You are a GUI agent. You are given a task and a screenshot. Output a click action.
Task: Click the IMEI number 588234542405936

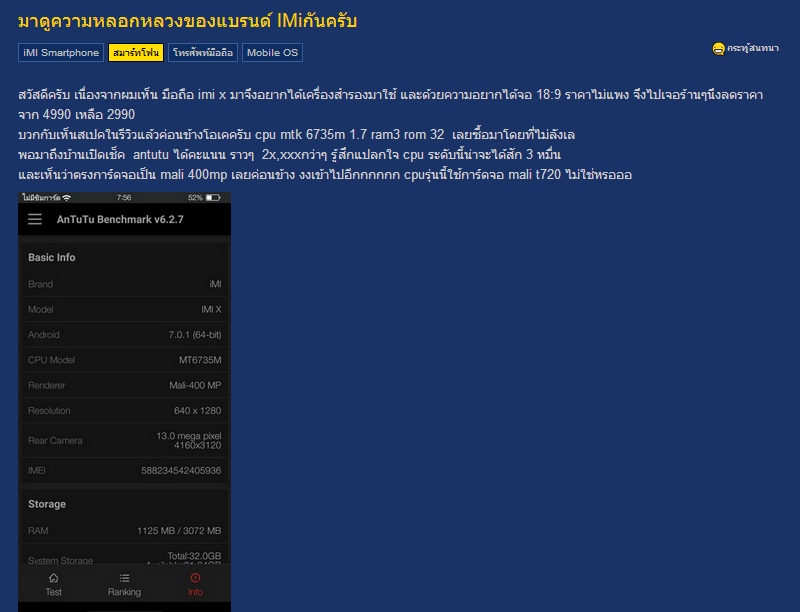(181, 470)
